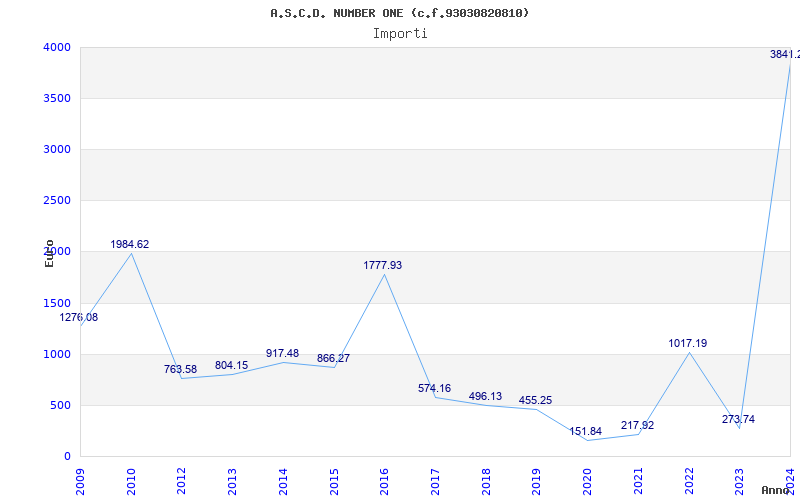
Task: Click the Importi subtitle
Action: (x=400, y=34)
